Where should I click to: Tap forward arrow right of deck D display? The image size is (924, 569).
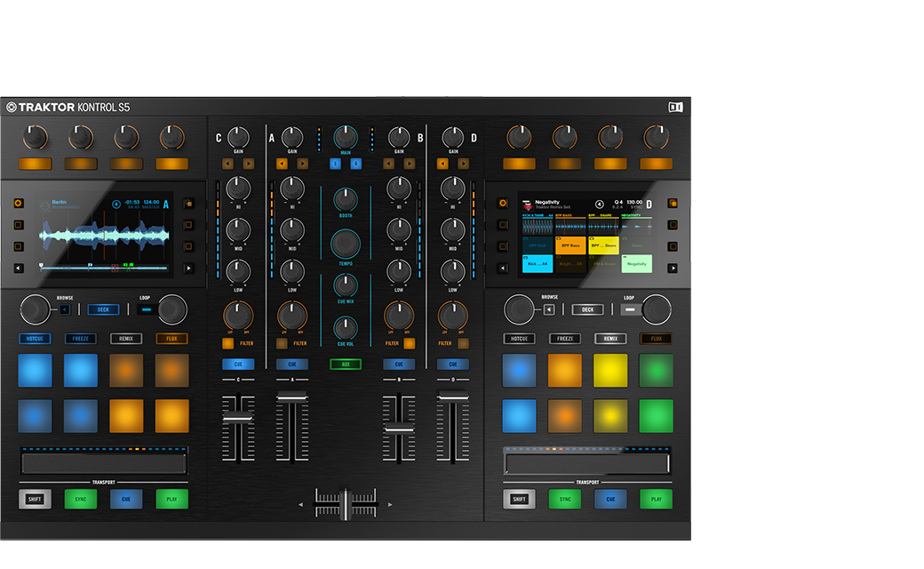[x=673, y=268]
